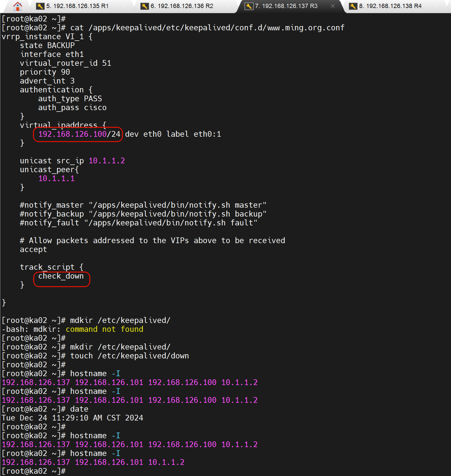451x476 pixels.
Task: Click the yellow 'command not found' text
Action: coord(104,329)
